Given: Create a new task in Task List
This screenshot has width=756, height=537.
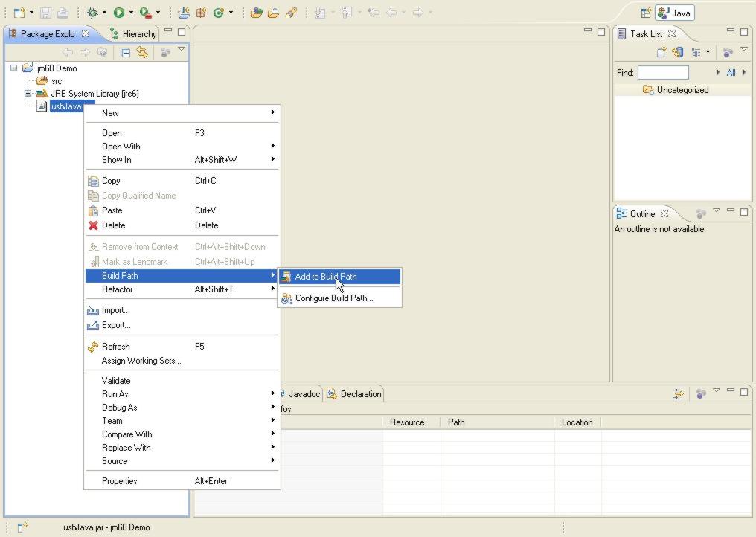Looking at the screenshot, I should 661,51.
